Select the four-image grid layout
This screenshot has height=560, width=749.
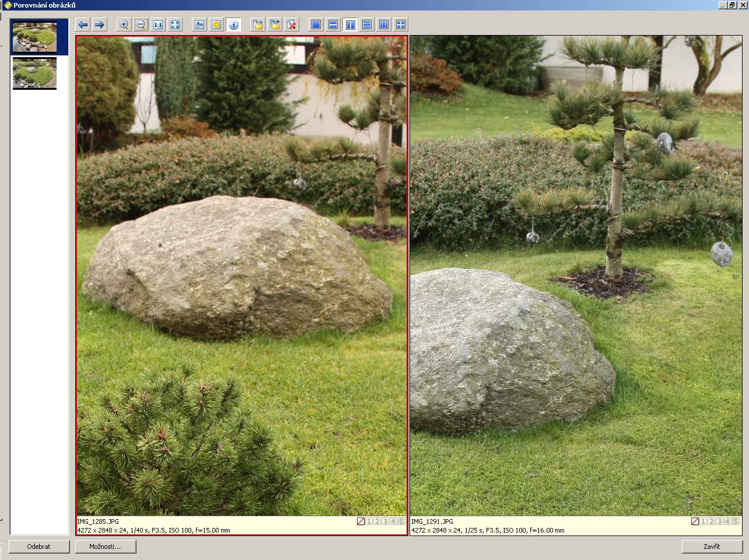pos(401,24)
